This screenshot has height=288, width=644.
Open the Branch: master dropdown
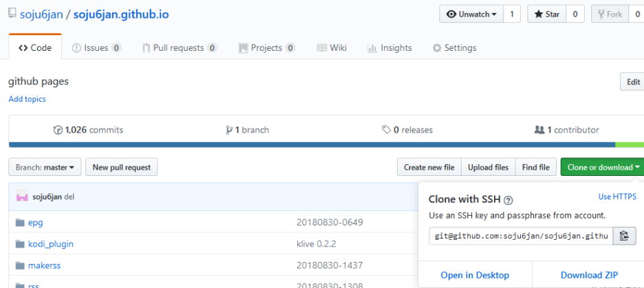click(x=45, y=168)
